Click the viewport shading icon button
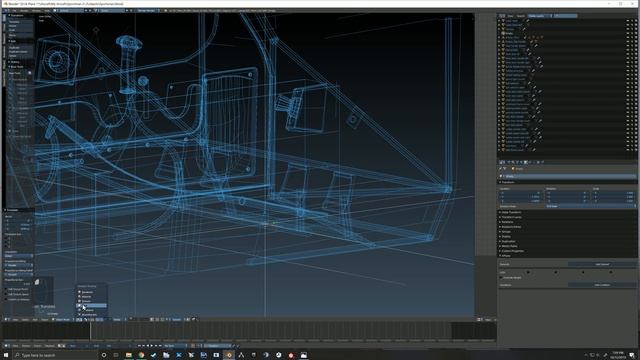This screenshot has width=640, height=360. tap(79, 320)
